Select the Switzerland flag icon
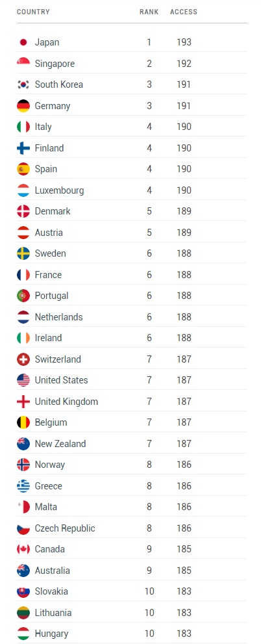Viewport: 261px width, 644px height. point(23,359)
